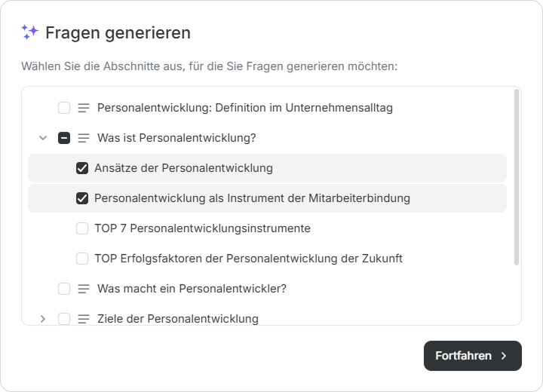The image size is (543, 392).
Task: Click the Was macht ein Personalentwickler? label
Action: [x=192, y=289]
